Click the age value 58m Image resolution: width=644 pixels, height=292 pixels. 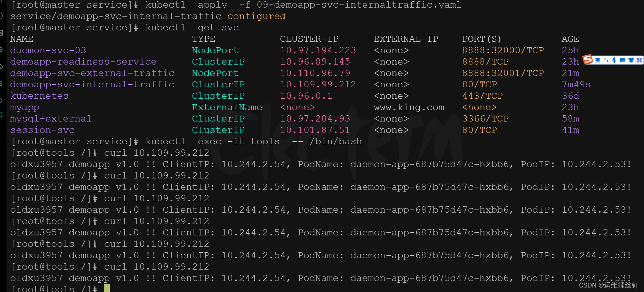570,119
